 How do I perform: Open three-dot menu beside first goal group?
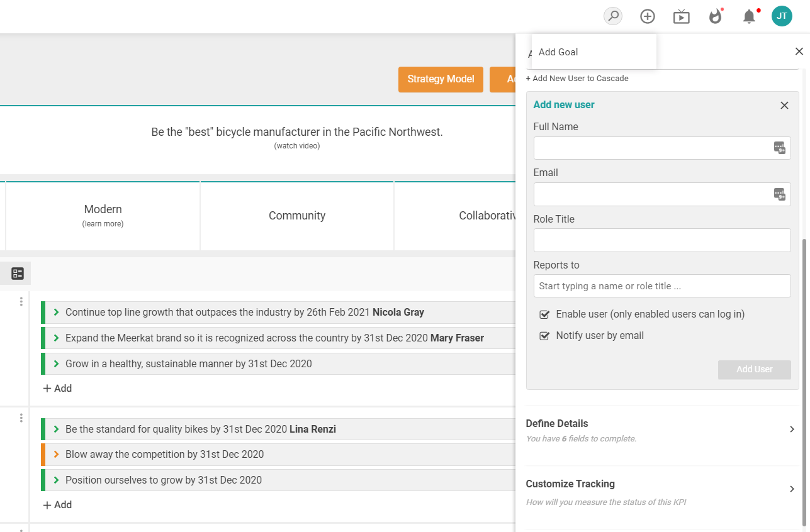(x=21, y=302)
